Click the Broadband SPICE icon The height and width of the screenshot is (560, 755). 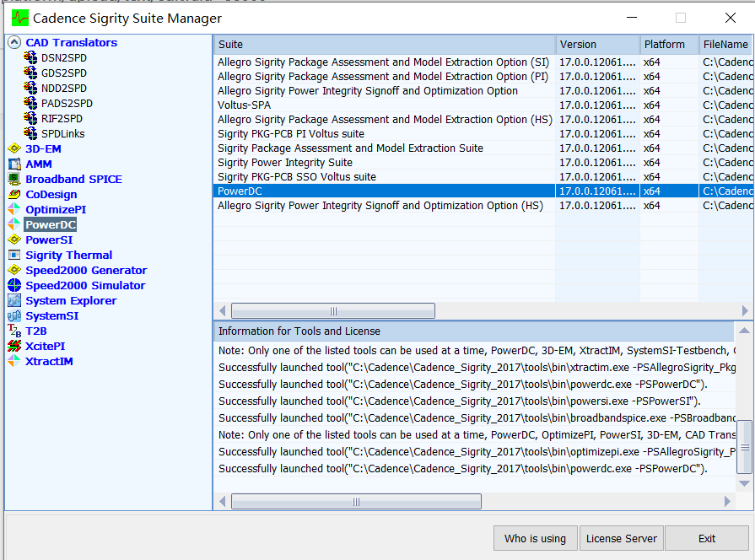[x=14, y=179]
